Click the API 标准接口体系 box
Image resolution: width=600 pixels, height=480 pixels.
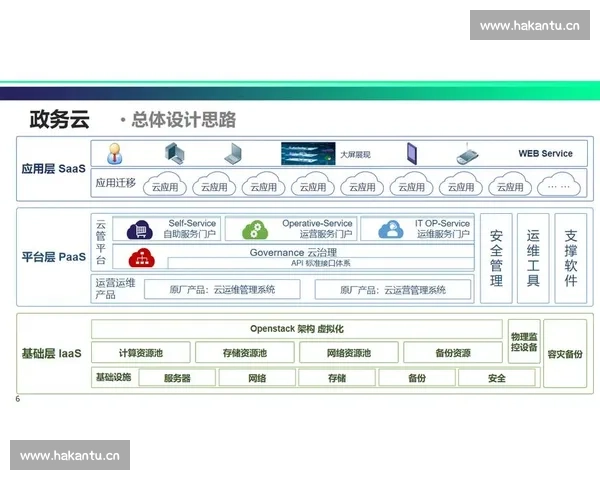(321, 263)
